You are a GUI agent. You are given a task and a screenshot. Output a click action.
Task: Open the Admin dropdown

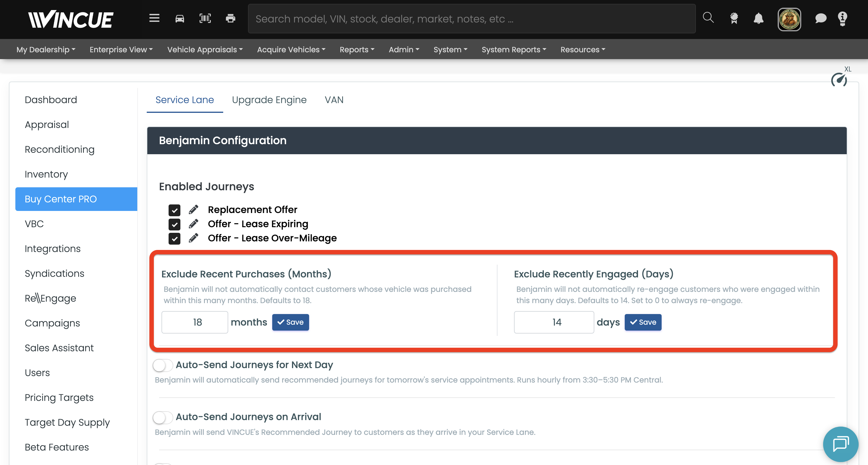(x=404, y=50)
